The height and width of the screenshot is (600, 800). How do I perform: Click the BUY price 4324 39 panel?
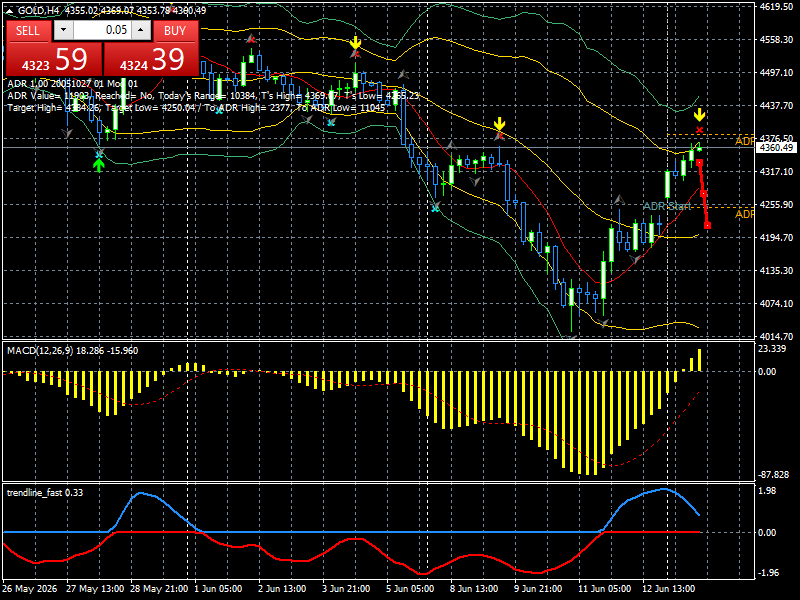(x=152, y=60)
